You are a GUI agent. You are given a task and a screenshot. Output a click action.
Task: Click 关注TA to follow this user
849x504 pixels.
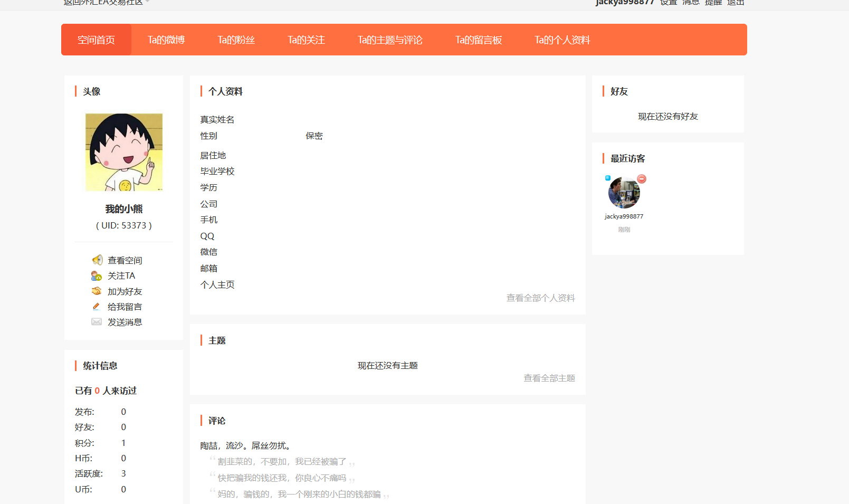(121, 276)
